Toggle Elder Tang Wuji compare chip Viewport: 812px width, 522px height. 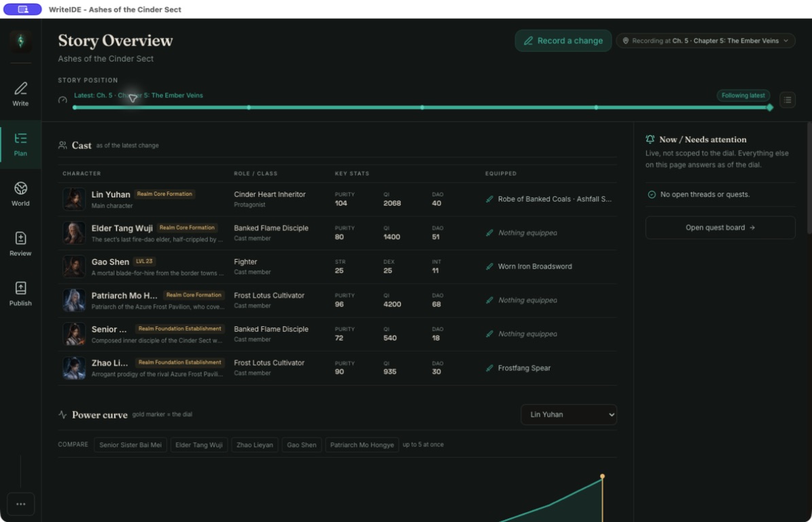click(x=199, y=445)
